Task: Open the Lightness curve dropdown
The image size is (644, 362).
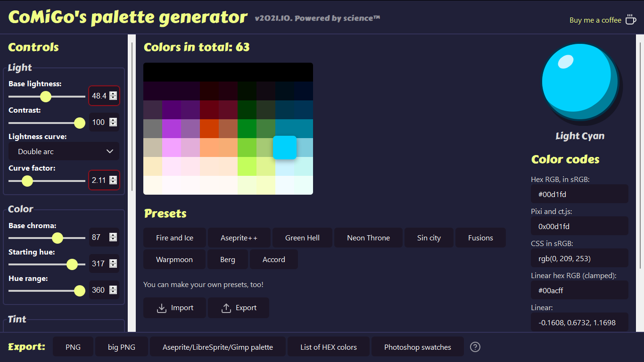Action: (64, 151)
